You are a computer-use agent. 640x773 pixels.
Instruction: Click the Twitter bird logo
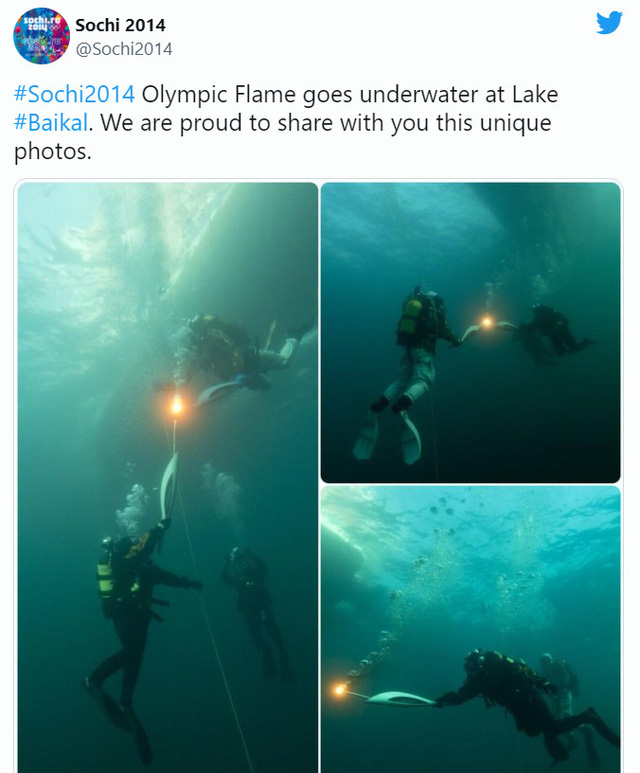pyautogui.click(x=609, y=23)
